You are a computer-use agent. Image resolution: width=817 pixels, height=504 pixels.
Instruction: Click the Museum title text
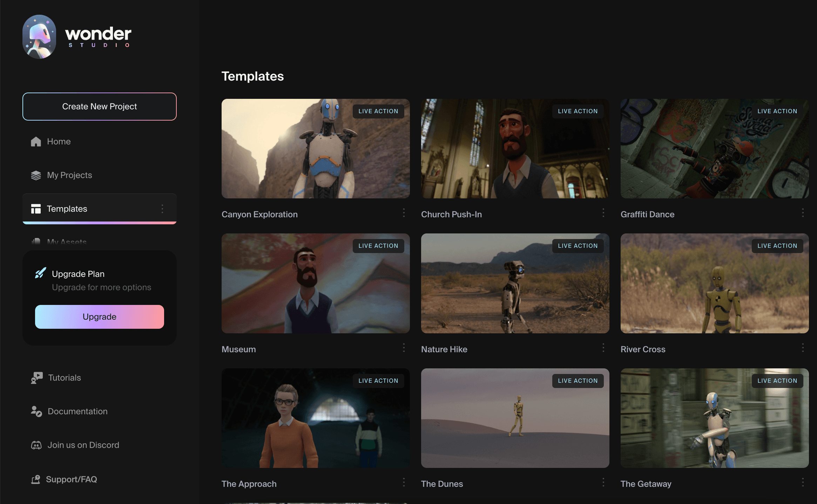click(239, 349)
